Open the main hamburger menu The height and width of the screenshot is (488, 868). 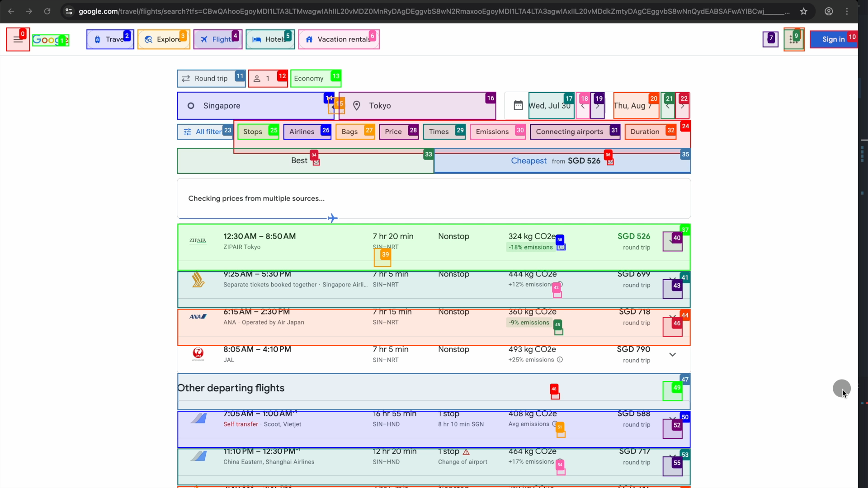tap(18, 39)
